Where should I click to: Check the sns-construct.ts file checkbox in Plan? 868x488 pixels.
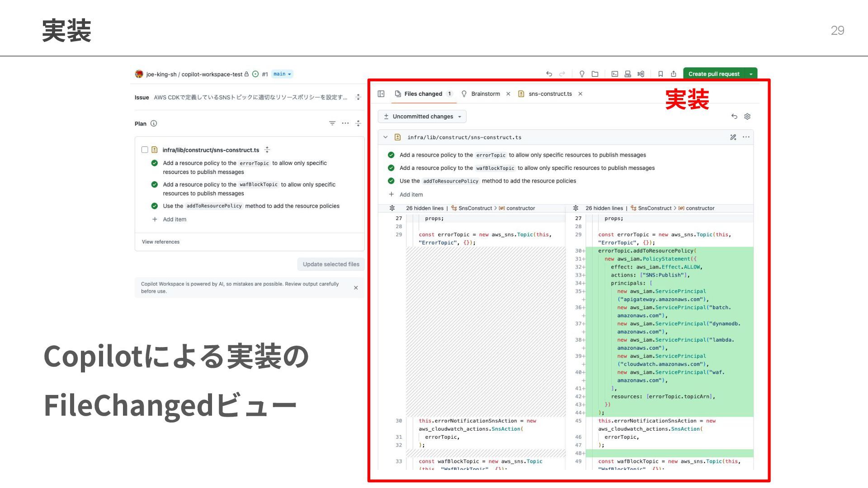[145, 150]
